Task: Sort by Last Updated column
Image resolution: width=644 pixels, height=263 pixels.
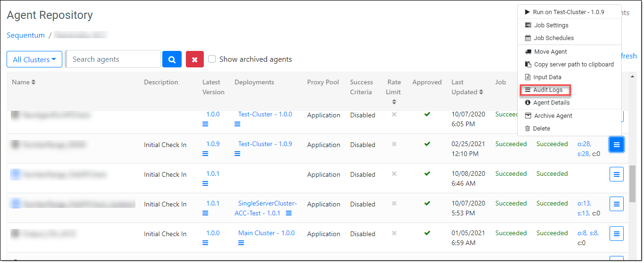Action: [x=467, y=87]
